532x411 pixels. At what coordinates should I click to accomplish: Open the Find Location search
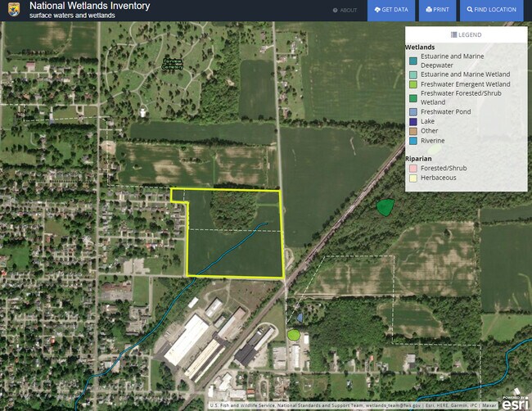click(492, 10)
